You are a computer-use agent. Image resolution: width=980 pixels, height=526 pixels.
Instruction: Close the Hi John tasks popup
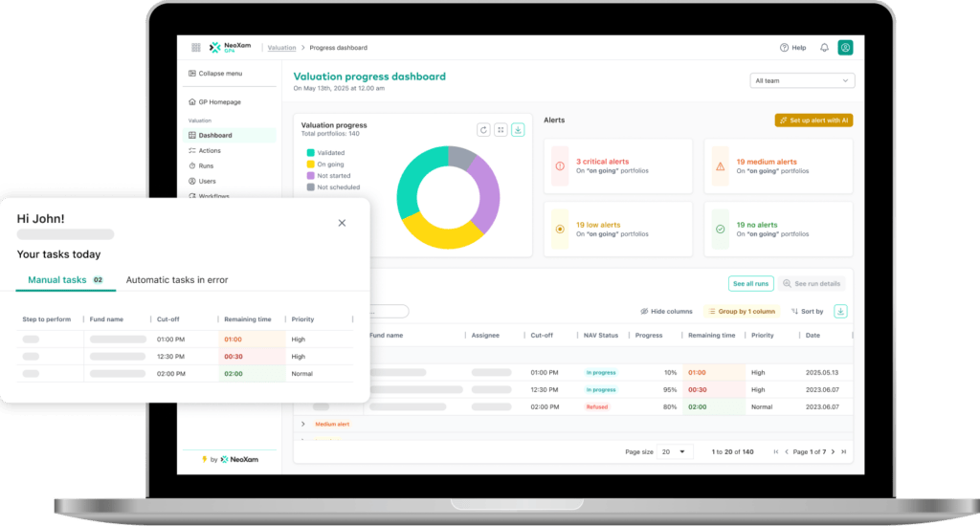coord(342,223)
